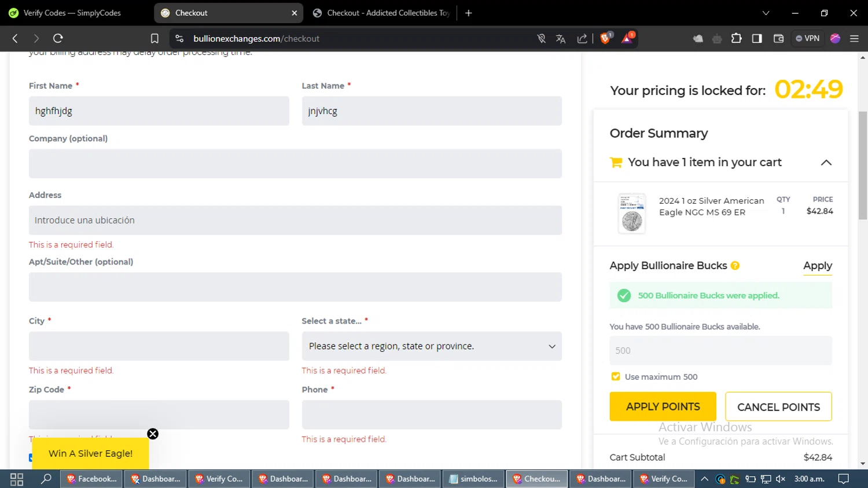Show hidden system tray icons

[704, 479]
